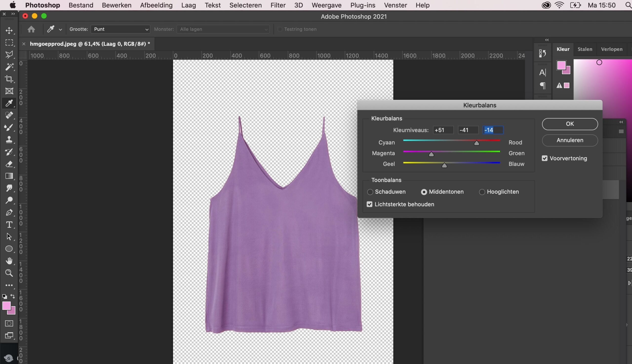Open the Monster Alle lagen dropdown
Image resolution: width=632 pixels, height=364 pixels.
tap(223, 29)
